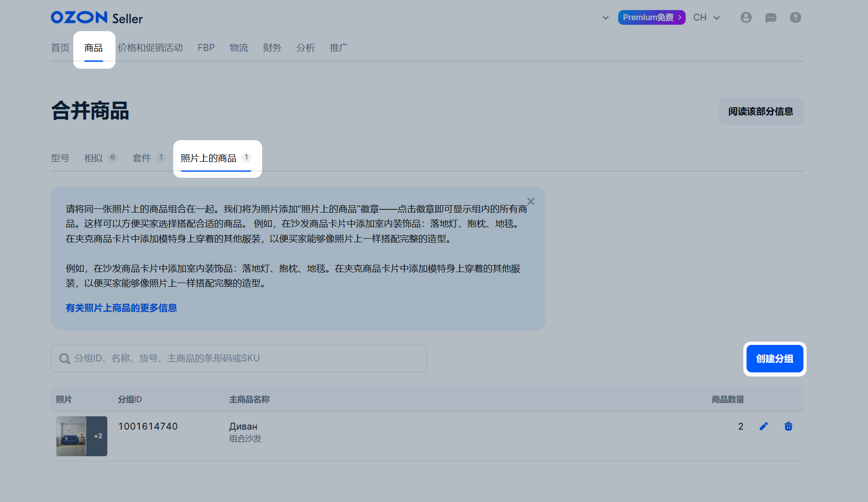Expand the CH language dropdown

pos(706,17)
